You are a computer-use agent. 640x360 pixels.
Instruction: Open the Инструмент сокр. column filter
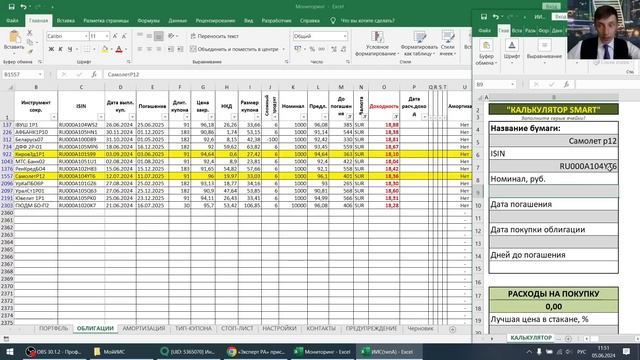click(x=53, y=117)
